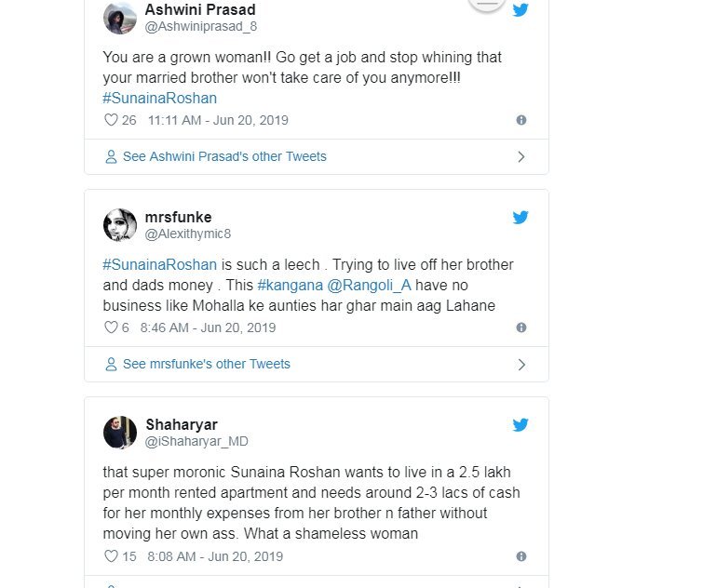
Task: Open info icon on Shaharyar's tweet
Action: pyautogui.click(x=521, y=556)
